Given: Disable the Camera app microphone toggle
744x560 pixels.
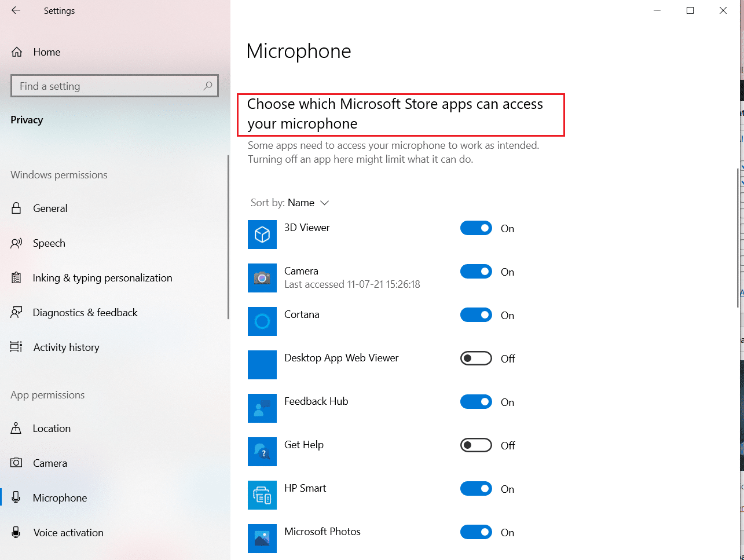Looking at the screenshot, I should 476,272.
